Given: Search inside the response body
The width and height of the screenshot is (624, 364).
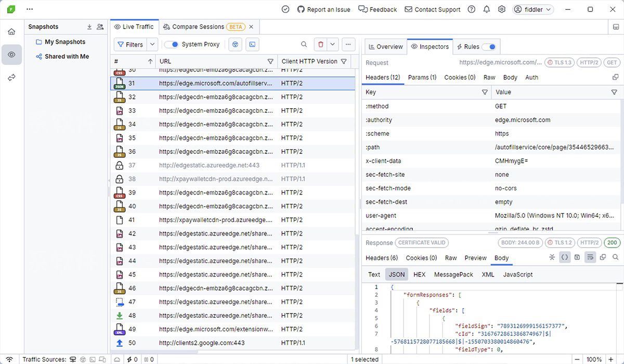Looking at the screenshot, I should tap(616, 257).
